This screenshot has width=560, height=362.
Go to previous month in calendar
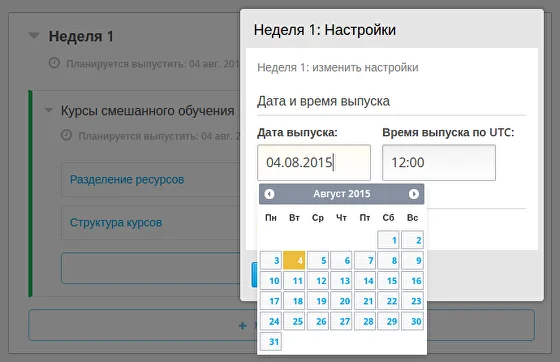(x=269, y=194)
